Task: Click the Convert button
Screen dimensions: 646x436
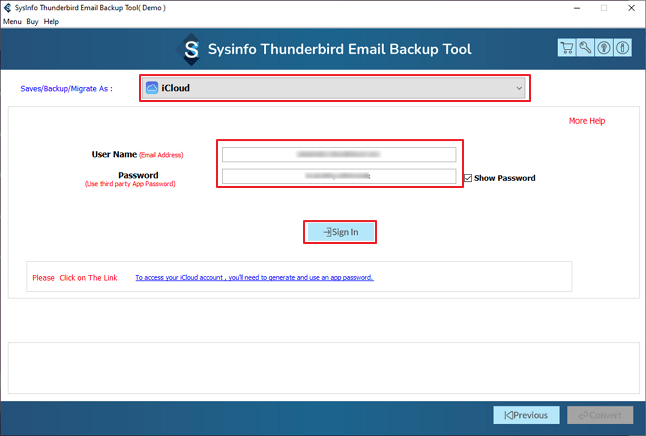Action: (x=600, y=415)
